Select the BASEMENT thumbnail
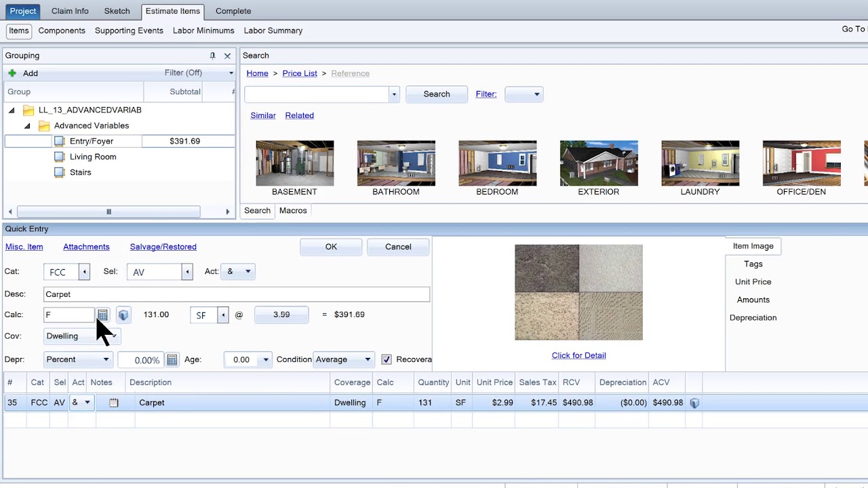The image size is (868, 488). pyautogui.click(x=294, y=163)
